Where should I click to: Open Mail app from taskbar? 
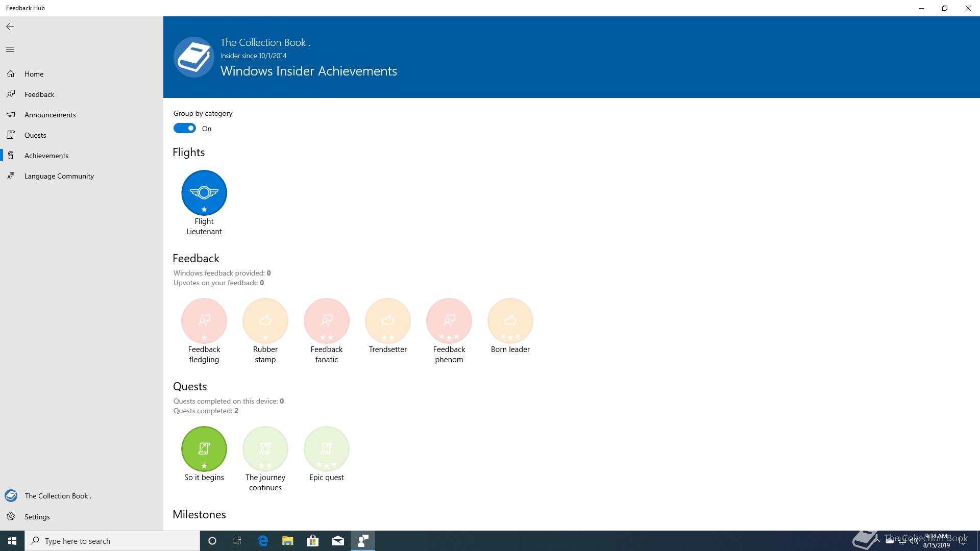[x=338, y=541]
